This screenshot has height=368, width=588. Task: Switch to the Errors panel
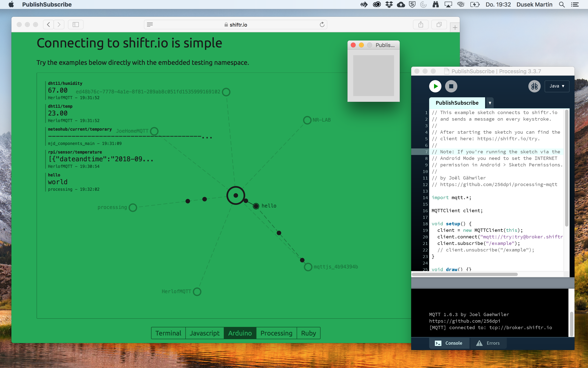pos(488,343)
